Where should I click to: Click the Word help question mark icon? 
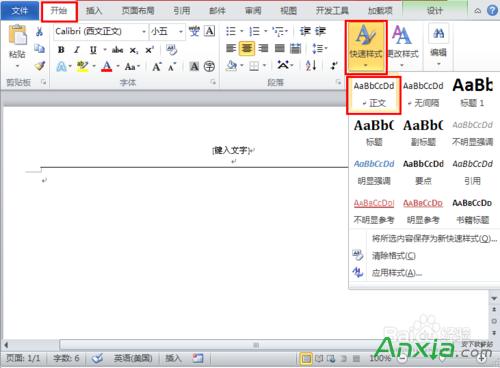[x=492, y=10]
